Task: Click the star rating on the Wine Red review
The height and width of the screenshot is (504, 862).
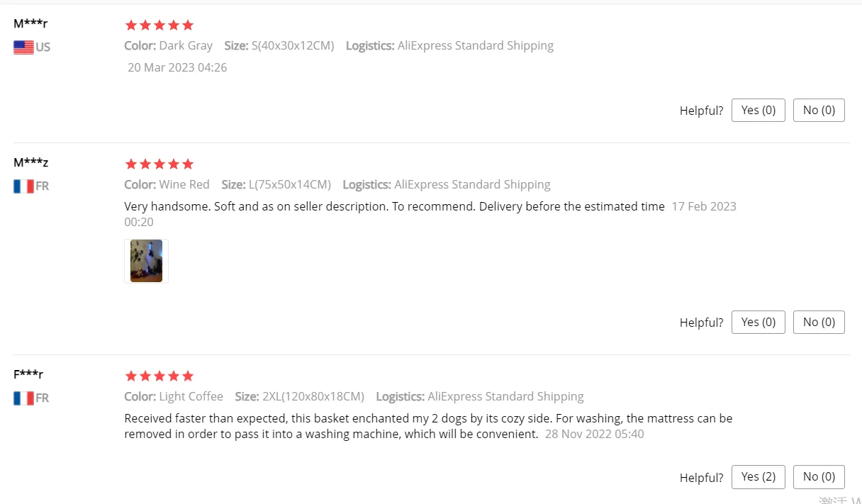Action: [159, 164]
